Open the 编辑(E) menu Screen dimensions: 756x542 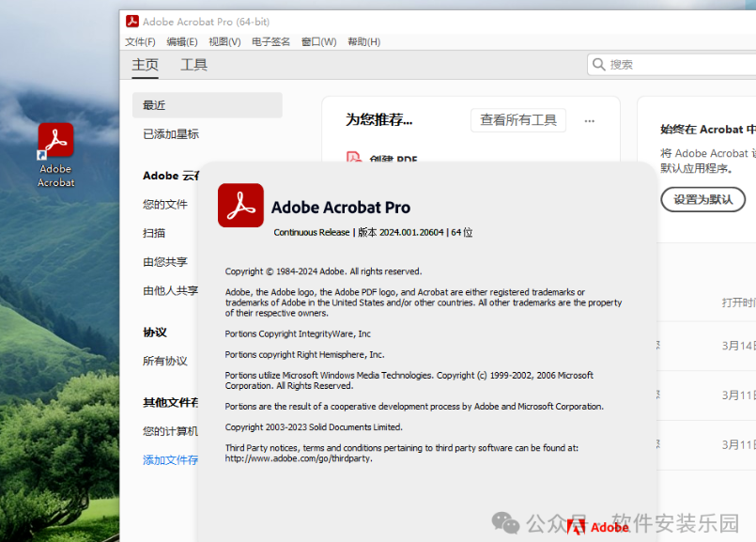[182, 42]
